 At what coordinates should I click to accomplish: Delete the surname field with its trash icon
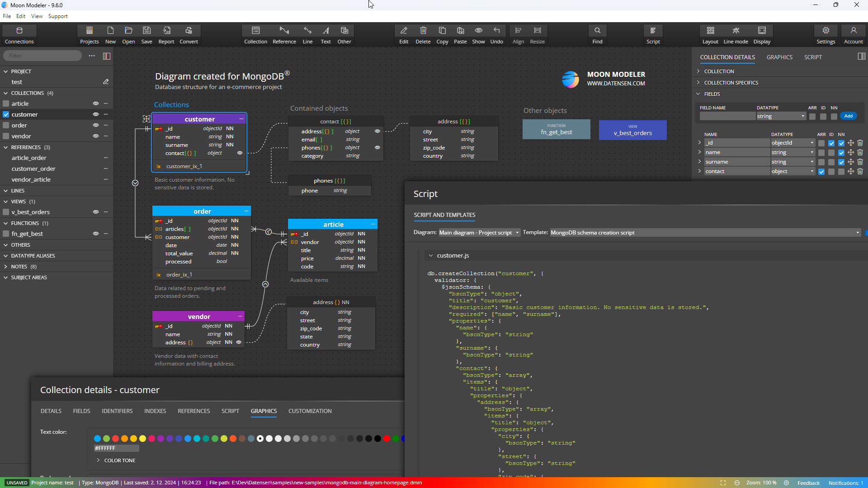coord(860,162)
